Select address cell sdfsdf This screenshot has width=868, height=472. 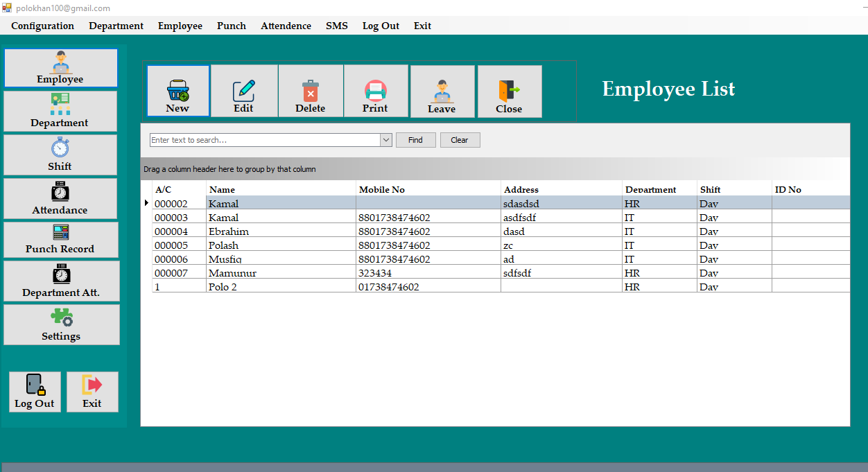point(562,272)
